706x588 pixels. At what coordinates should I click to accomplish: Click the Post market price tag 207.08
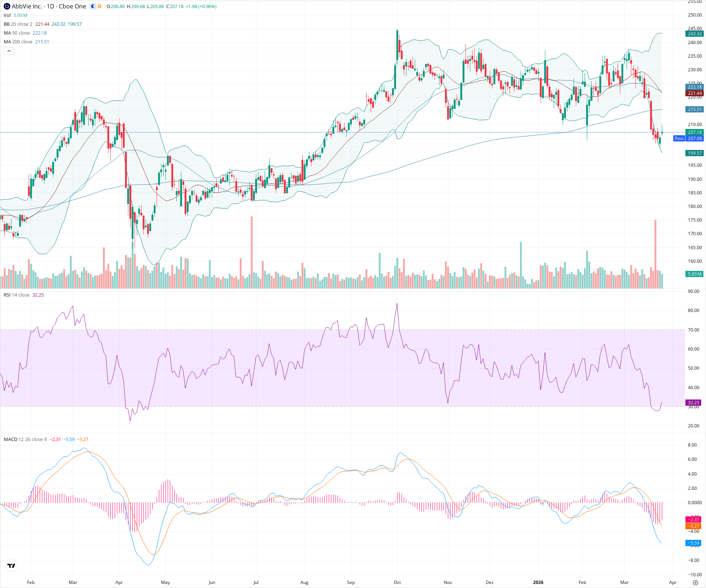689,139
